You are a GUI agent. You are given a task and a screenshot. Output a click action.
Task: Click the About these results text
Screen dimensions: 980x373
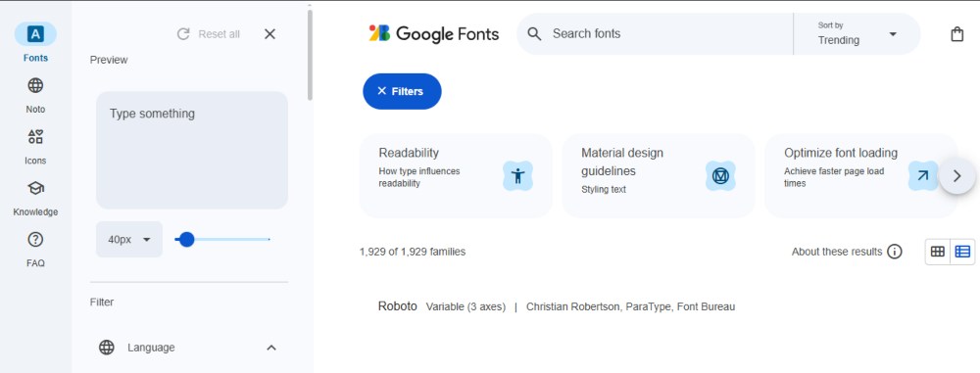point(837,252)
